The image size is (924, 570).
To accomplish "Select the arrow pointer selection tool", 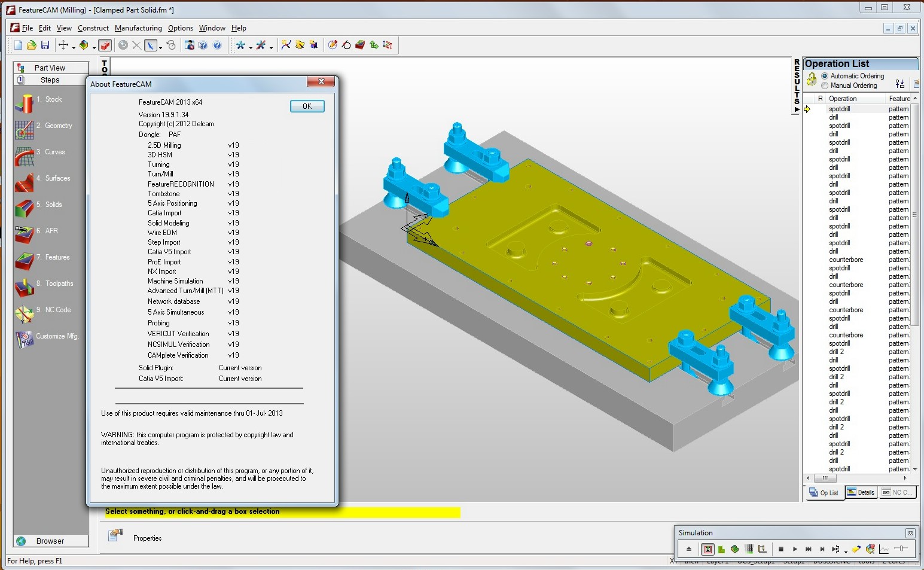I will point(150,45).
